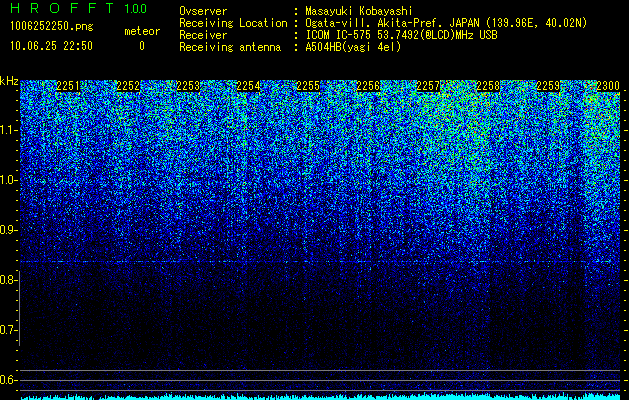Click the date stamp 10.06.25 22:50
The image size is (629, 400).
pos(52,46)
